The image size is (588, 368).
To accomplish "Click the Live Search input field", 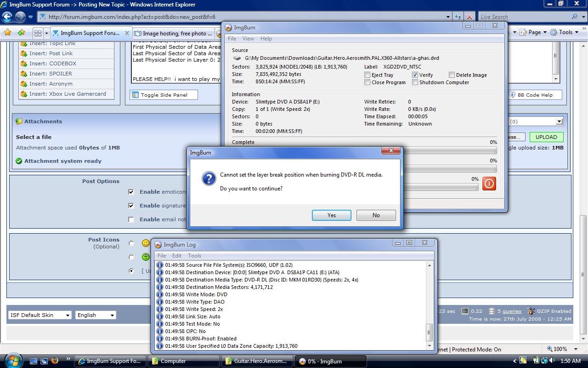I will click(524, 17).
